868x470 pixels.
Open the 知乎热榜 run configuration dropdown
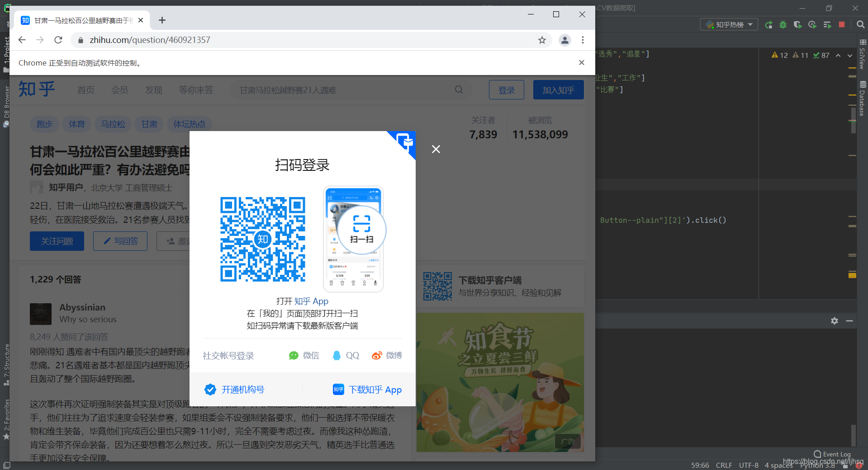tap(729, 24)
